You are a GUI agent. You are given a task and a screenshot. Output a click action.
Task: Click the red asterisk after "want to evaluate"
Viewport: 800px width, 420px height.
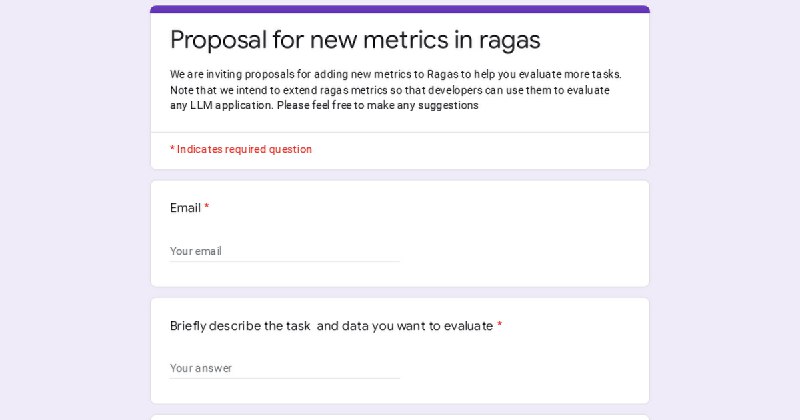[x=499, y=325]
